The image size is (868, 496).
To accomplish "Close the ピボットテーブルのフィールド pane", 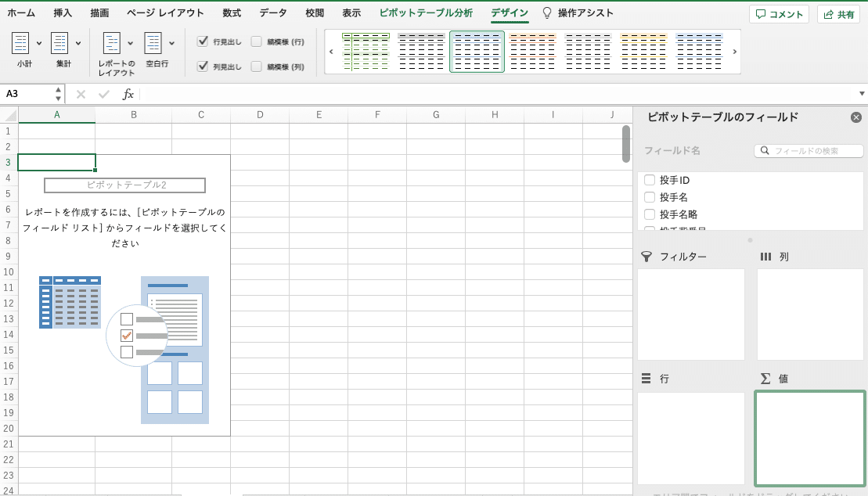I will [855, 117].
